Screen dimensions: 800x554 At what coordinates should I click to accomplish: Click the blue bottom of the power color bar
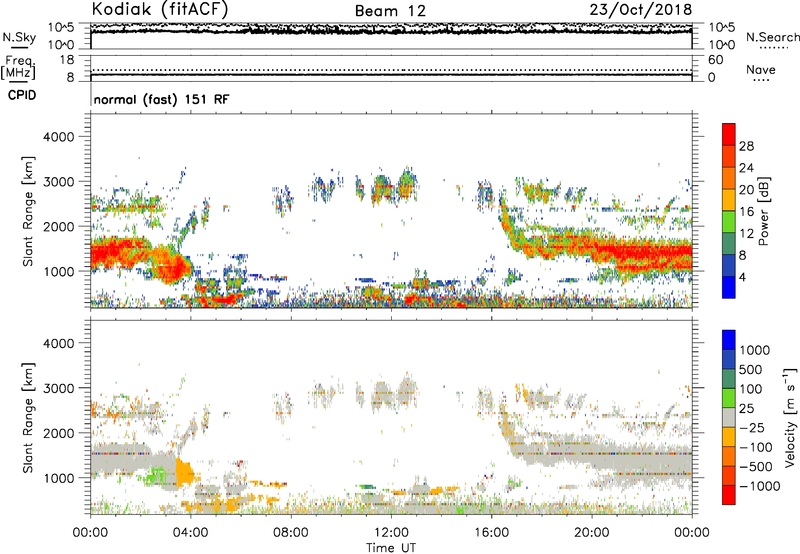click(729, 288)
